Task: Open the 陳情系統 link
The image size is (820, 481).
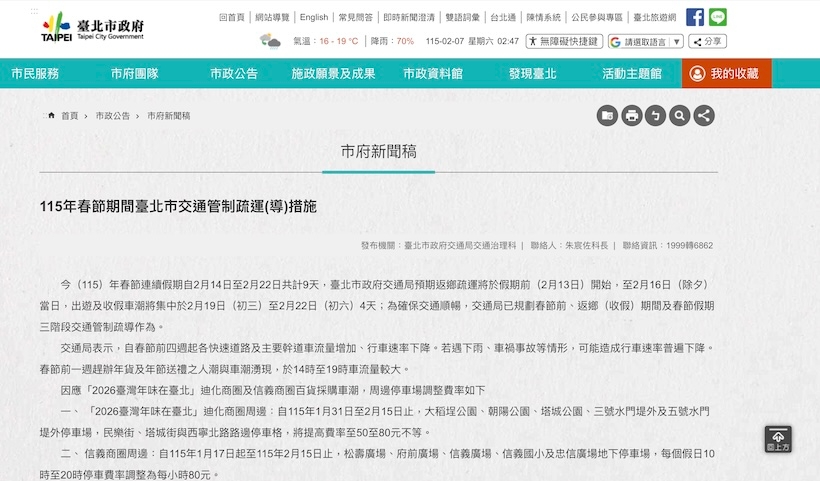Action: point(543,17)
